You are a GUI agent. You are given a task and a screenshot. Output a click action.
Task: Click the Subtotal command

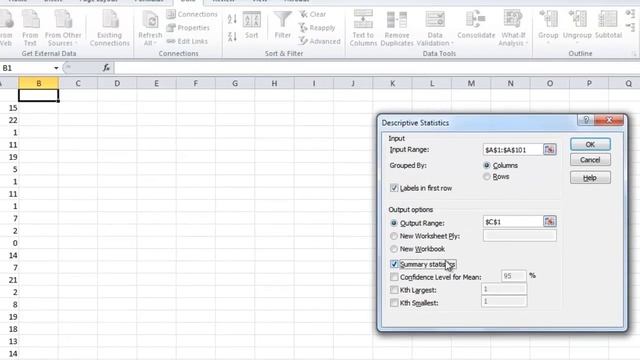pyautogui.click(x=608, y=25)
